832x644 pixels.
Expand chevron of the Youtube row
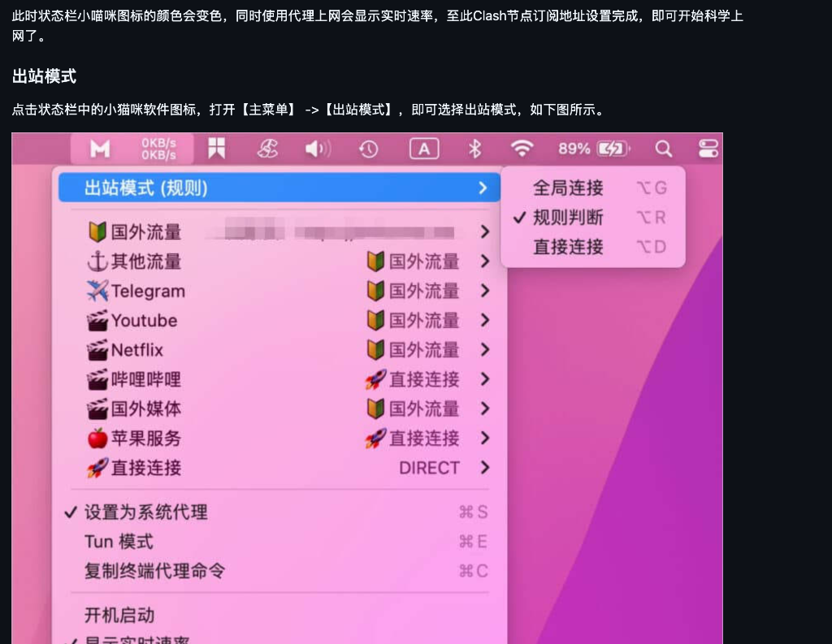coord(484,321)
